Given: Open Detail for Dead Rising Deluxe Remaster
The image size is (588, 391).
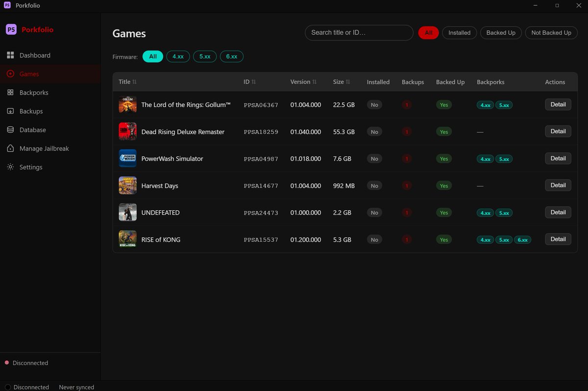Looking at the screenshot, I should tap(558, 131).
